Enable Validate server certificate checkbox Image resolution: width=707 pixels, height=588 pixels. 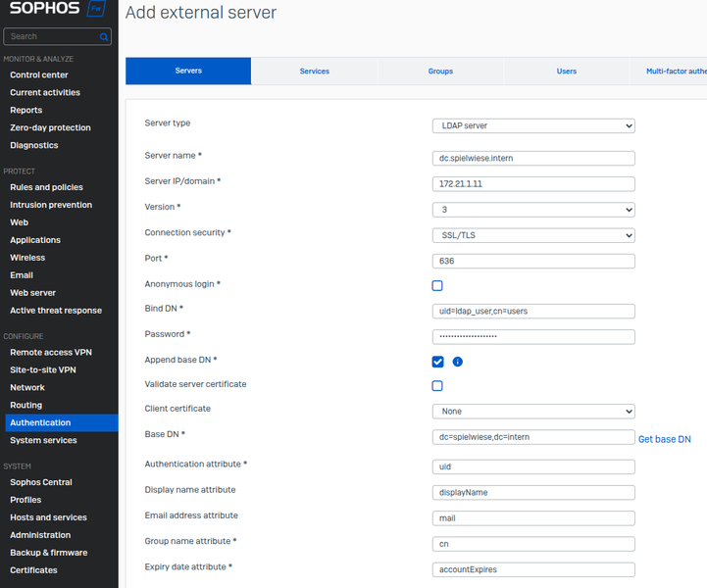pyautogui.click(x=437, y=386)
